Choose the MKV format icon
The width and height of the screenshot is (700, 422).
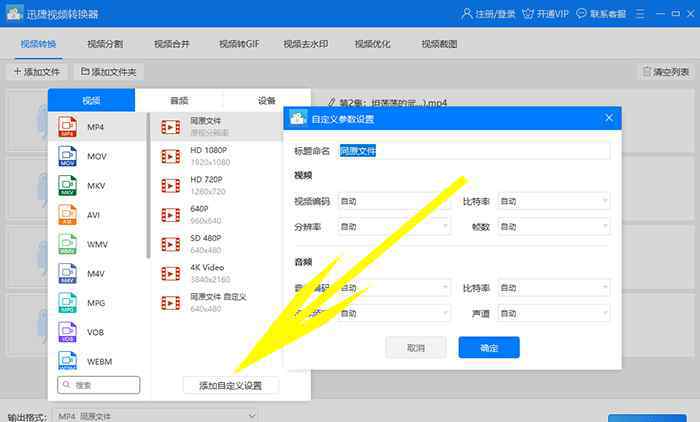(x=67, y=185)
